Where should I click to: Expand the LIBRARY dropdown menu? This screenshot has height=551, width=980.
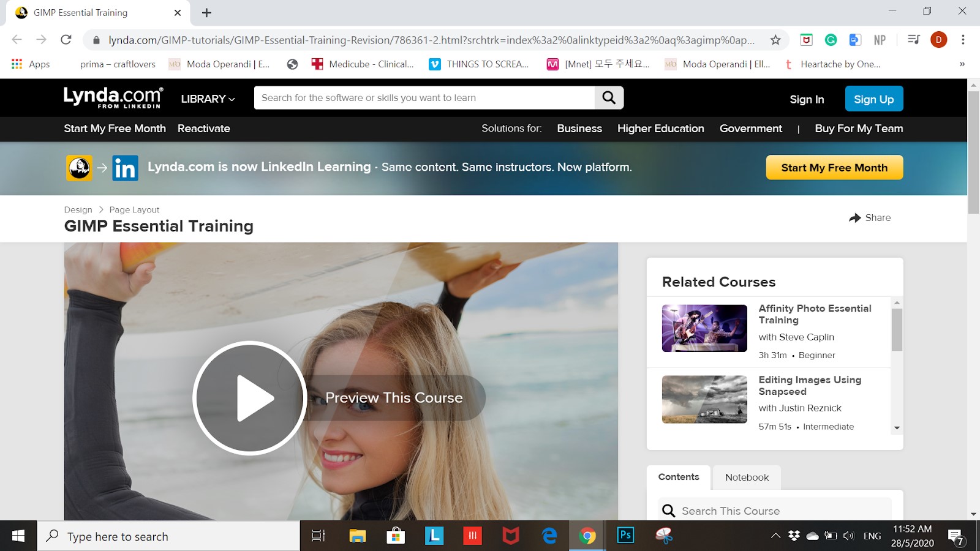(208, 99)
